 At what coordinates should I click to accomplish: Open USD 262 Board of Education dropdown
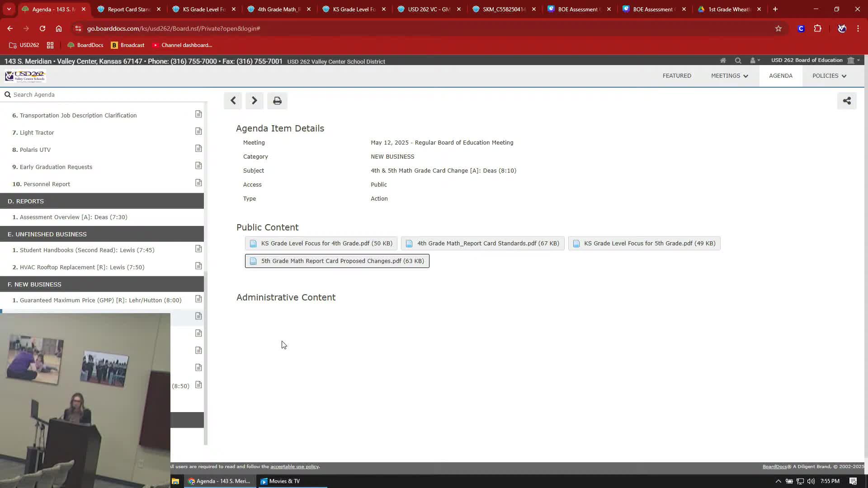(x=815, y=60)
